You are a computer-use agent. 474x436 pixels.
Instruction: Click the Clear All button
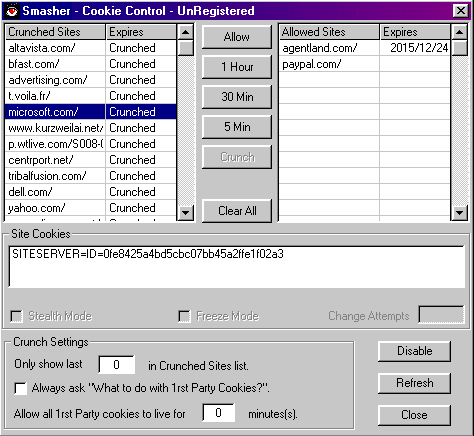pyautogui.click(x=237, y=211)
